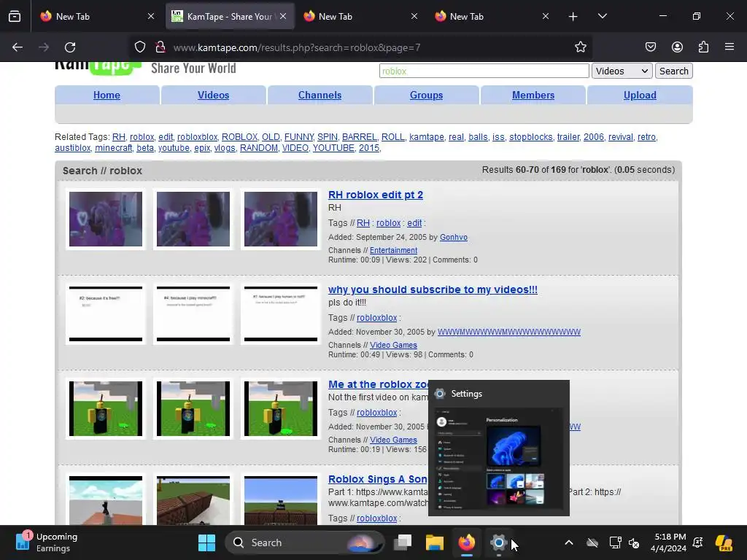Click middle thumbnail of subscribe video
747x560 pixels.
coord(193,314)
